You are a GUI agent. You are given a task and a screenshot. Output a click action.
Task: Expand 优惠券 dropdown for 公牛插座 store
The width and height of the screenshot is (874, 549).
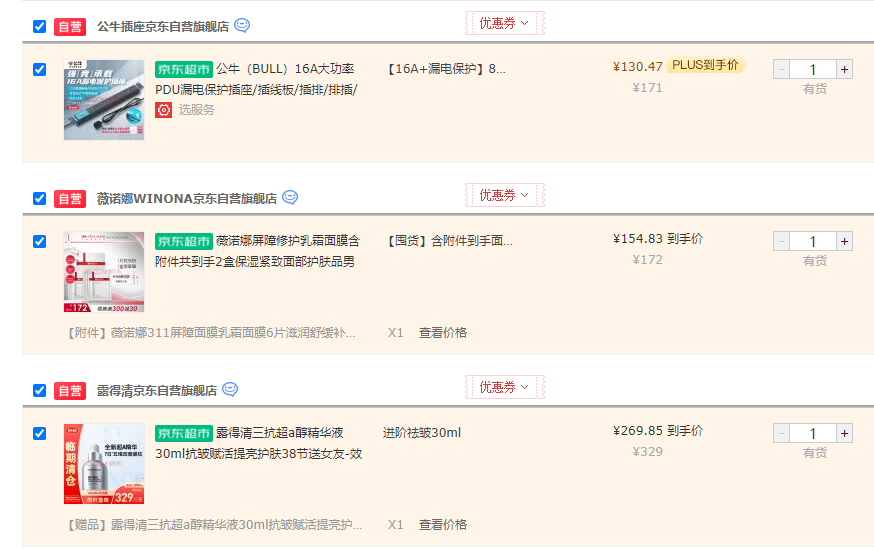click(504, 23)
